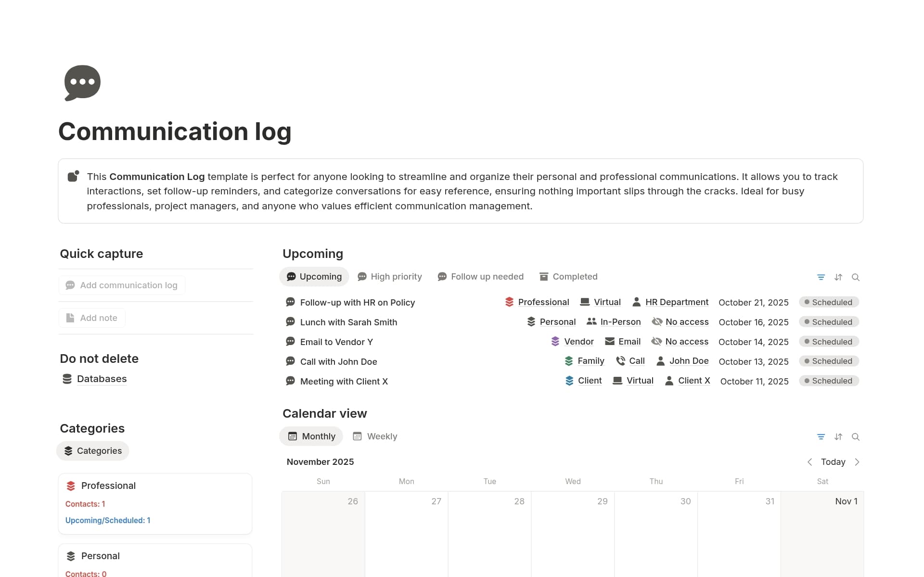924x577 pixels.
Task: Click the Professional category card
Action: (155, 503)
